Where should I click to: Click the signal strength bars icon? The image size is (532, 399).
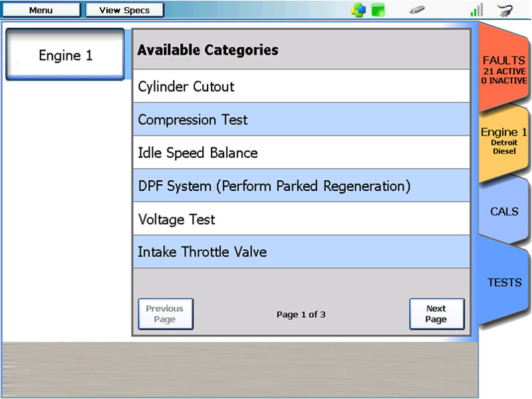click(476, 10)
